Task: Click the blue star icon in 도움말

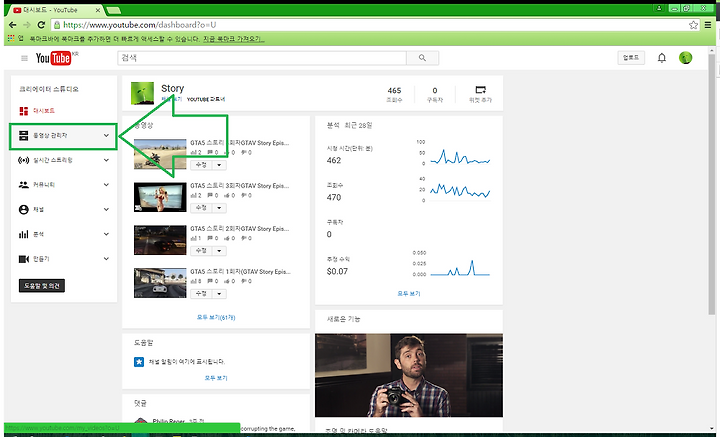Action: (139, 362)
